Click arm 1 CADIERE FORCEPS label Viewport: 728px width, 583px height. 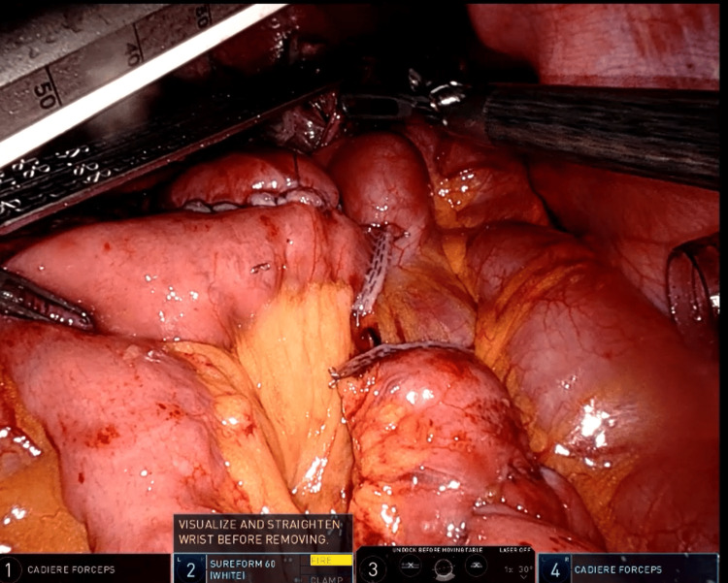[x=71, y=569]
